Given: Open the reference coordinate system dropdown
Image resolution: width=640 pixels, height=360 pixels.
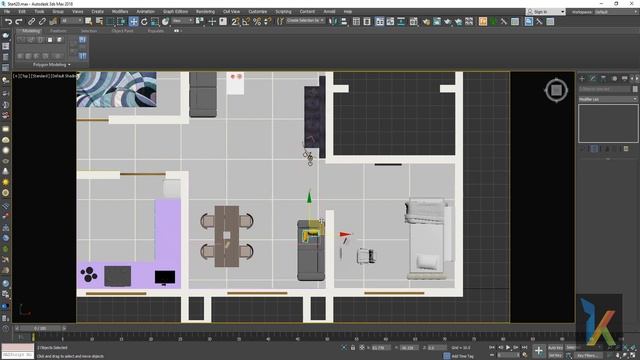Looking at the screenshot, I should tap(182, 20).
